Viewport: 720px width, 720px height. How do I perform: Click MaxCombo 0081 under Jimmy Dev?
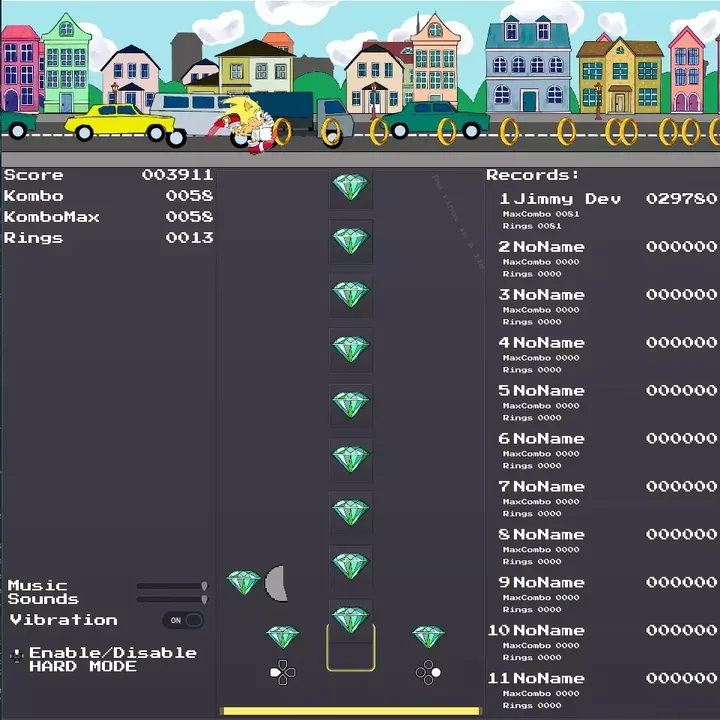pos(541,214)
